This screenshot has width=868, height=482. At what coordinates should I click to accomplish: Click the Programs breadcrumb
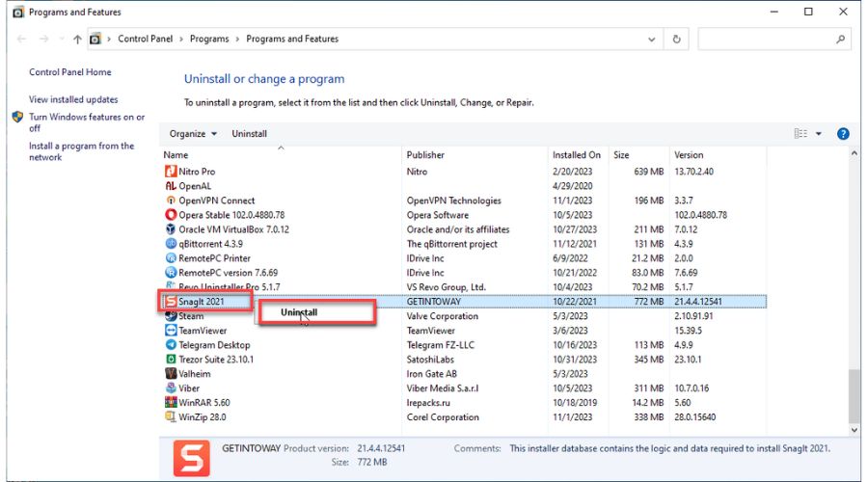tap(209, 39)
